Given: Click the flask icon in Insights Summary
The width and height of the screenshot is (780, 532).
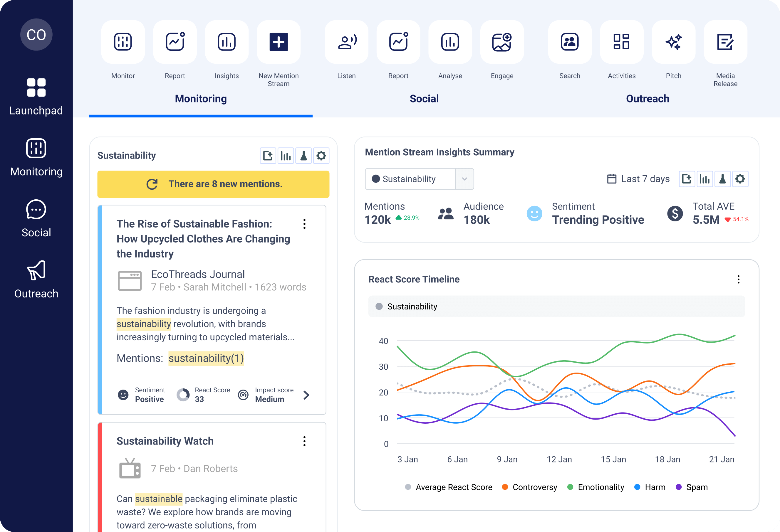Looking at the screenshot, I should (x=722, y=179).
